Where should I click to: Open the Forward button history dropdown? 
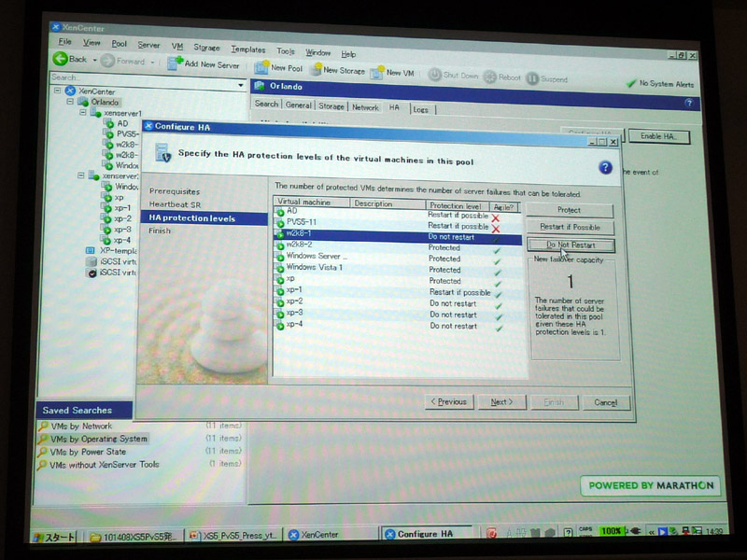tap(152, 63)
